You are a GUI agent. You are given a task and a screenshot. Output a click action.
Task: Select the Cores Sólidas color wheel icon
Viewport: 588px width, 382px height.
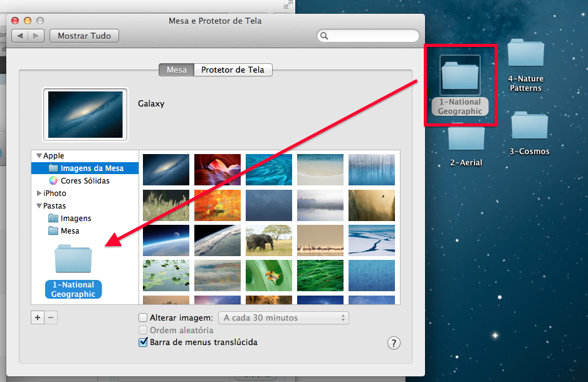point(53,180)
